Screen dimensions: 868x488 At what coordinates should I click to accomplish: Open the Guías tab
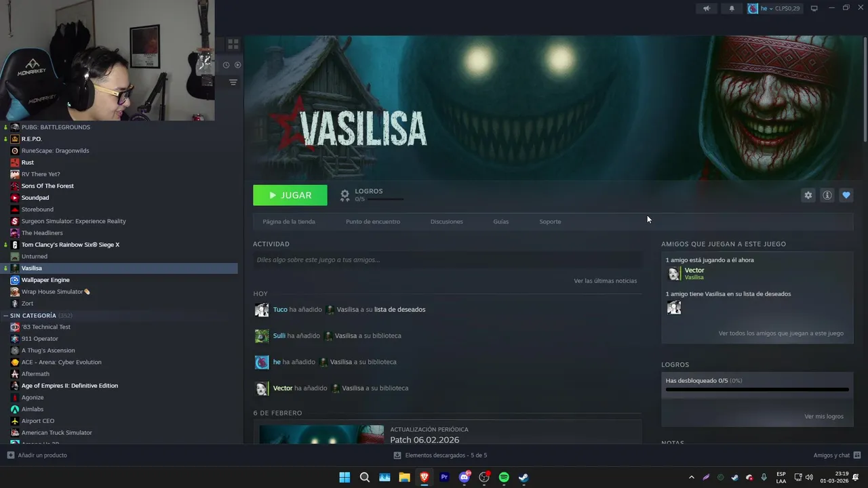501,222
